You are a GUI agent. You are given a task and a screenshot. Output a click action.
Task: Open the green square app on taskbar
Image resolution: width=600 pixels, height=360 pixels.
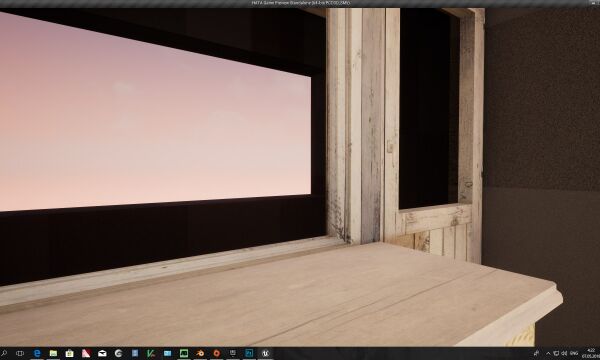tap(184, 353)
